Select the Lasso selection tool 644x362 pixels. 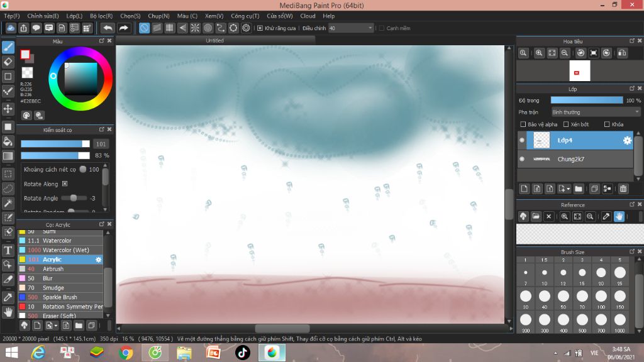pos(8,189)
